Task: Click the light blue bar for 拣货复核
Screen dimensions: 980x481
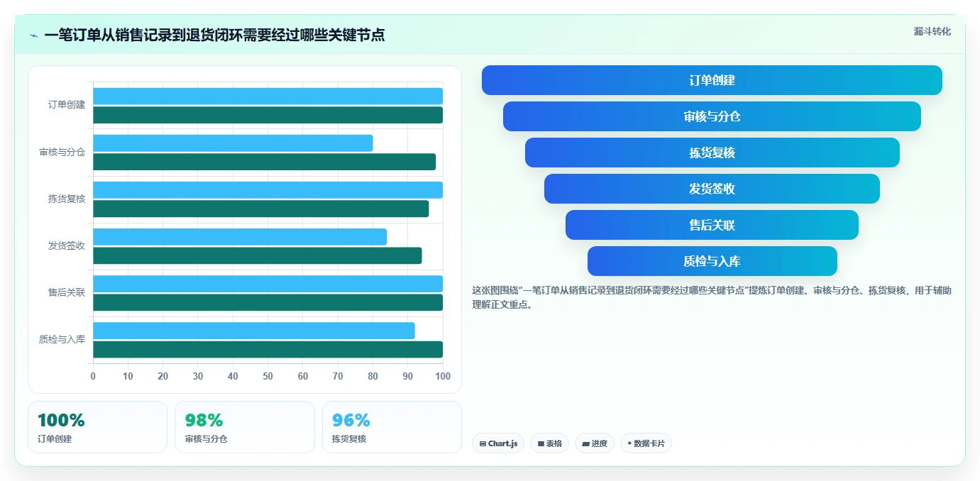Action: coord(268,189)
